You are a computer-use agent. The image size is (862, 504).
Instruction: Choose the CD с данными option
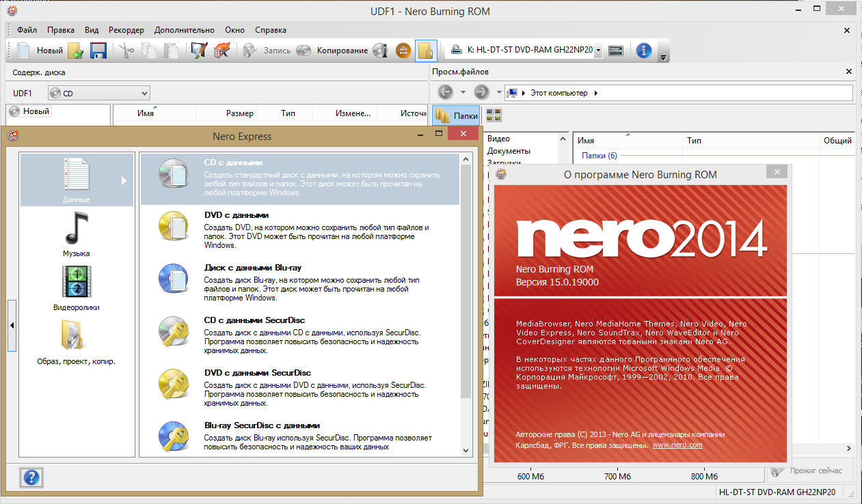tap(299, 179)
